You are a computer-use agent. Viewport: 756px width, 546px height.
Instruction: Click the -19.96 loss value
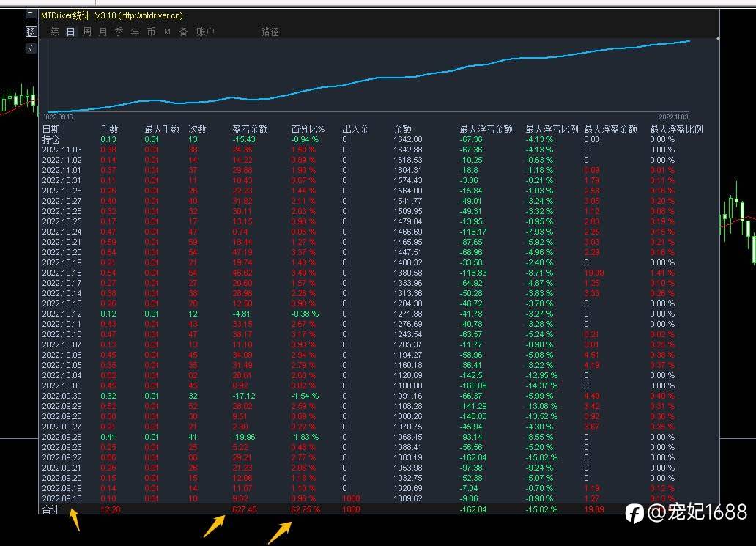(244, 437)
